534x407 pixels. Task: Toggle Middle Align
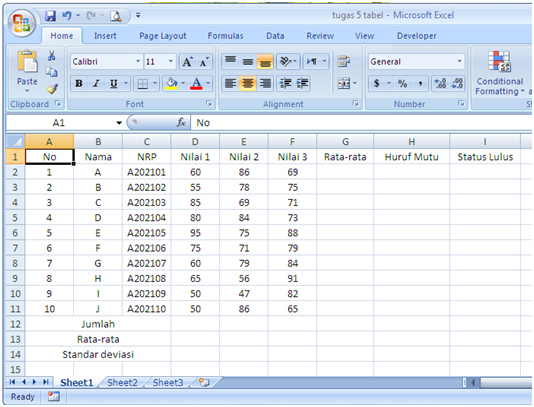click(248, 62)
